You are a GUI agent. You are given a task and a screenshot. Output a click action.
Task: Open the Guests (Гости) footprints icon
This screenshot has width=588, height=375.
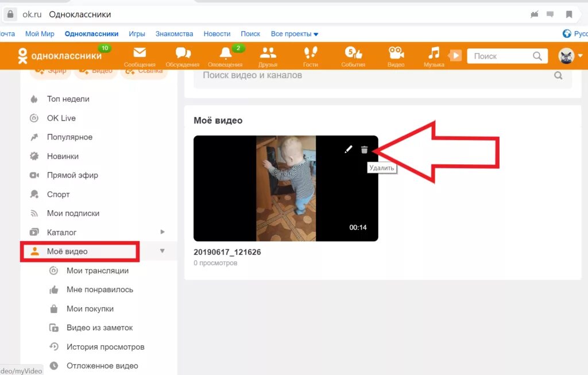click(x=311, y=53)
